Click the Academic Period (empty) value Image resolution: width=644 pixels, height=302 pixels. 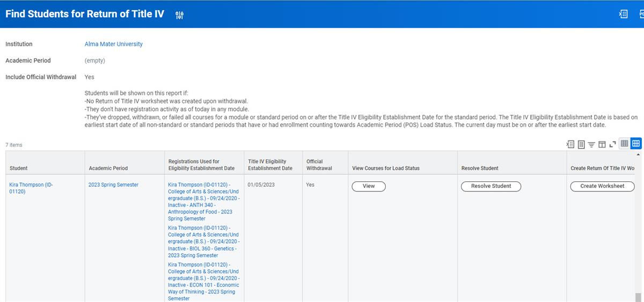tap(95, 61)
